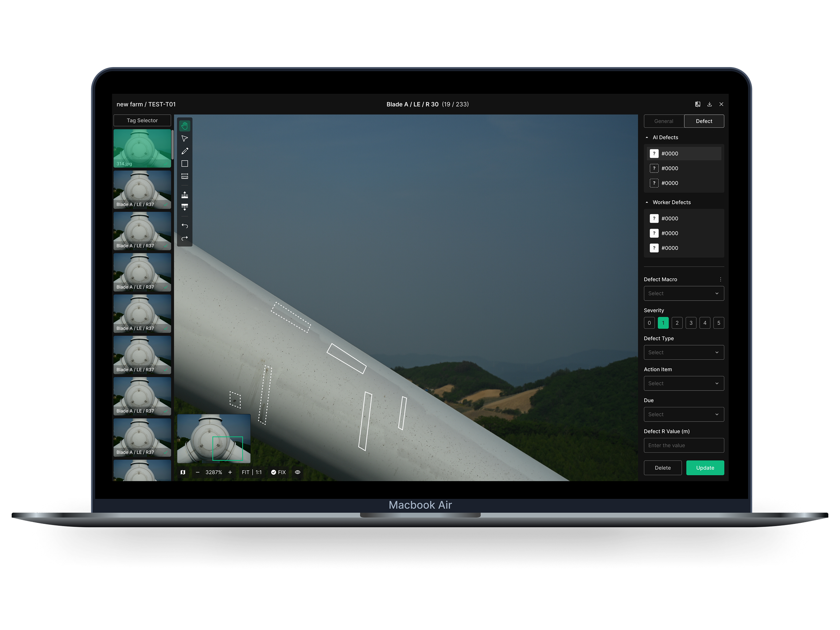Screen dimensions: 840x630
Task: Click the Defect R Value input field
Action: pyautogui.click(x=684, y=446)
